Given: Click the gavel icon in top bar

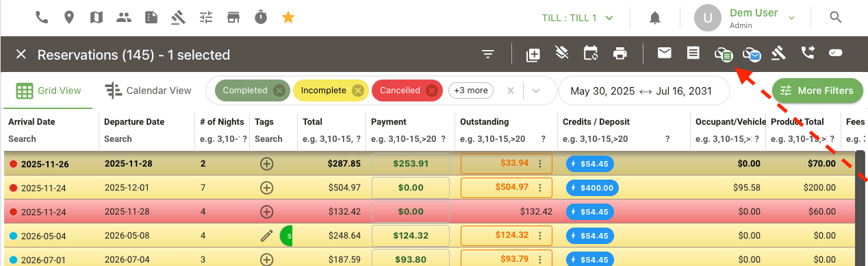Looking at the screenshot, I should coord(179,17).
